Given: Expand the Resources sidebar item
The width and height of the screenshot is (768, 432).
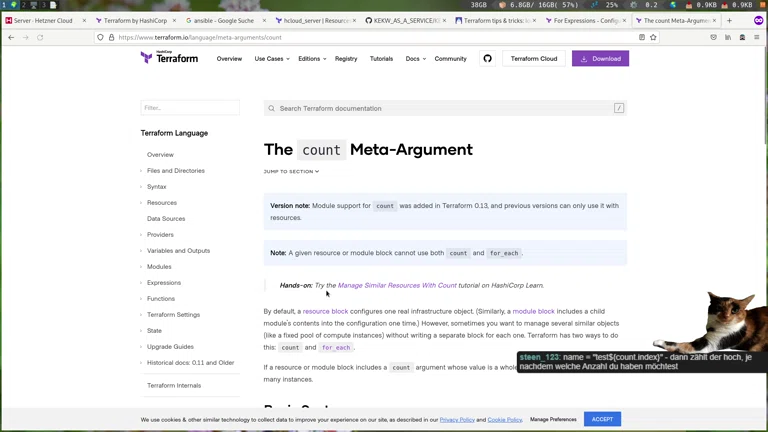Looking at the screenshot, I should click(x=161, y=203).
